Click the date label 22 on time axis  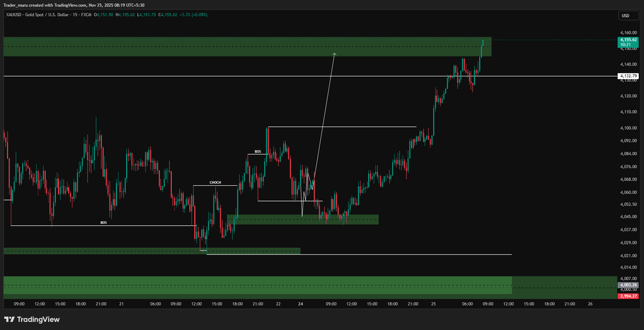coord(278,304)
